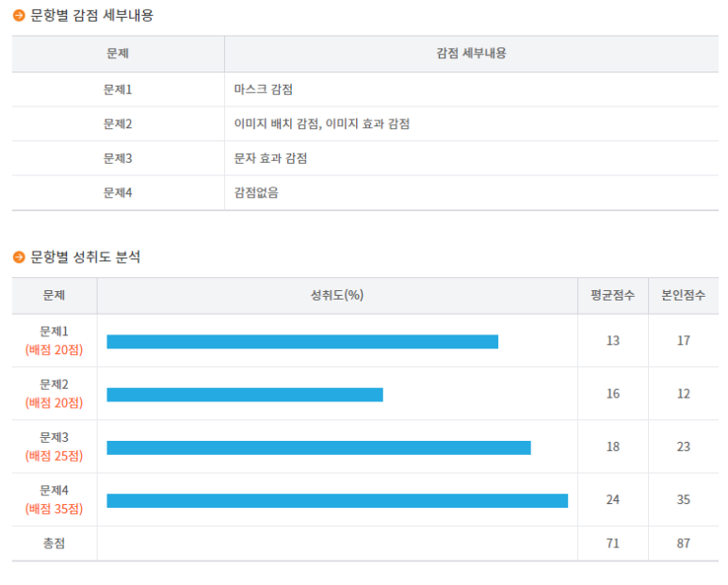Click the 문제3 achievement progress bar
728x585 pixels.
point(318,447)
